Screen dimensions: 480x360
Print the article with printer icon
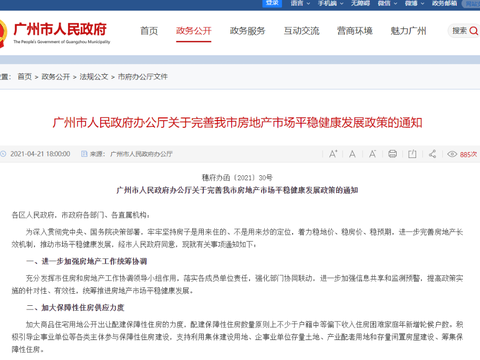click(392, 154)
